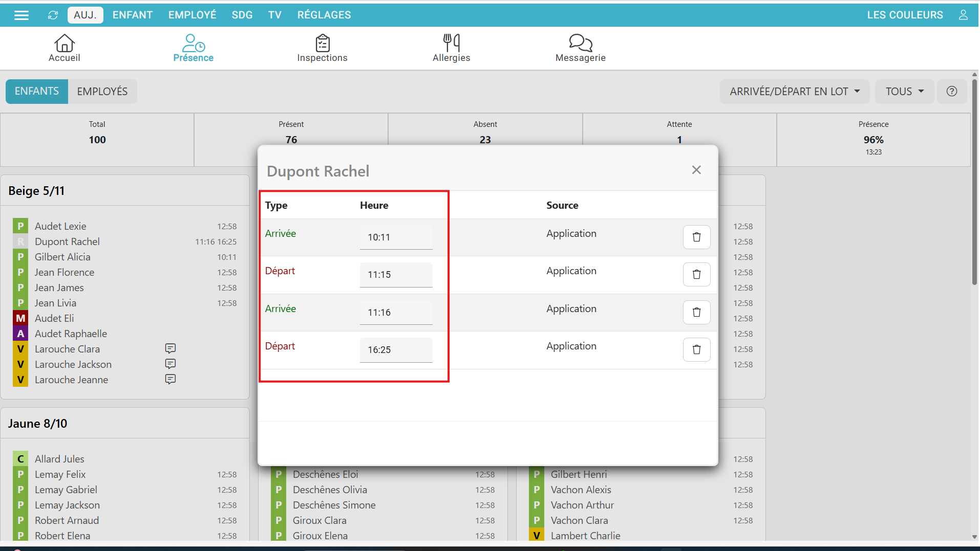The width and height of the screenshot is (980, 551).
Task: Switch to the ENFANTS toggle
Action: 37,92
